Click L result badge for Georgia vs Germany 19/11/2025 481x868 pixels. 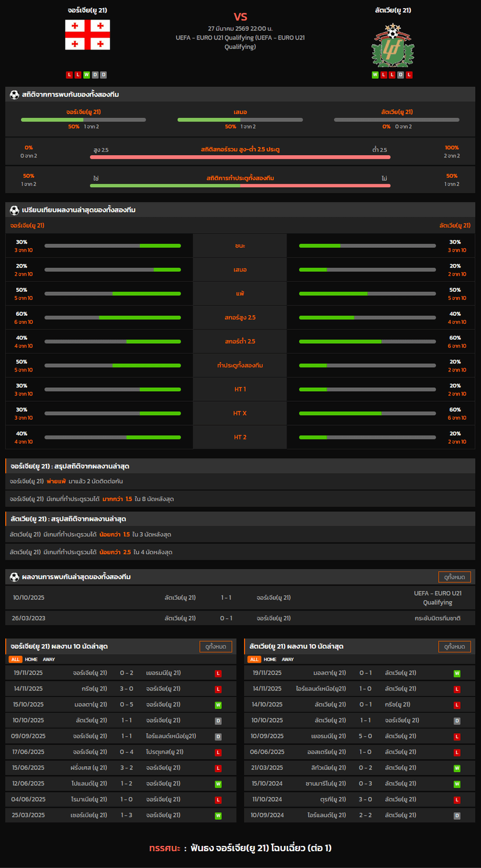218,673
